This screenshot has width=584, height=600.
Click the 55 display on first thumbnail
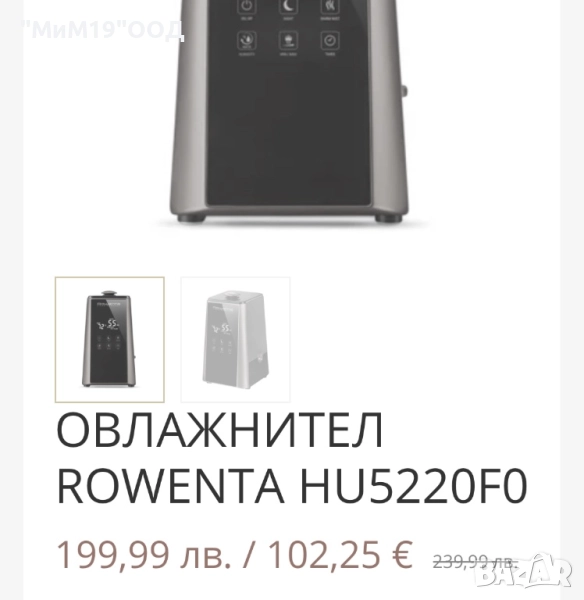pyautogui.click(x=113, y=324)
